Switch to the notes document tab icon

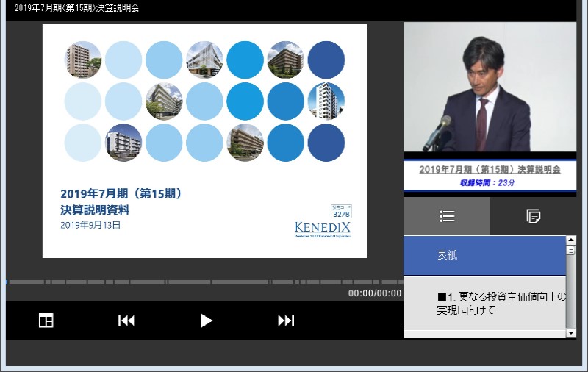[x=534, y=216]
